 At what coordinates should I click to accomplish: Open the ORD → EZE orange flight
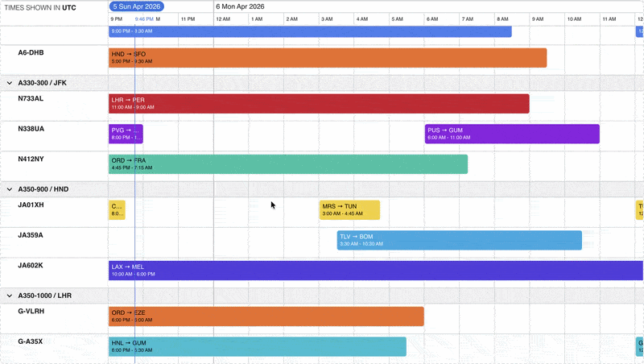(266, 316)
